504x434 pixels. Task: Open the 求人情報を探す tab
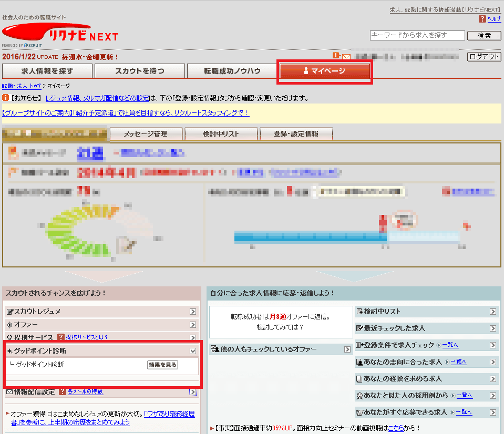47,71
